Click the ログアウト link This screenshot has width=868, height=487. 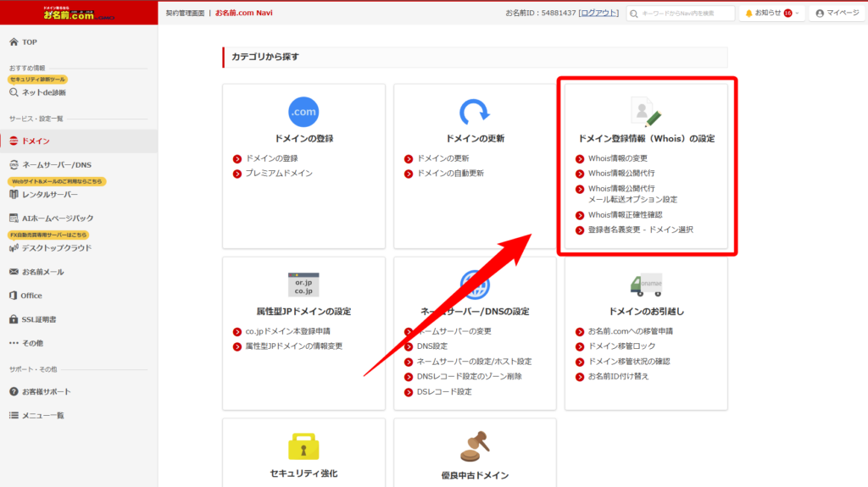tap(598, 13)
